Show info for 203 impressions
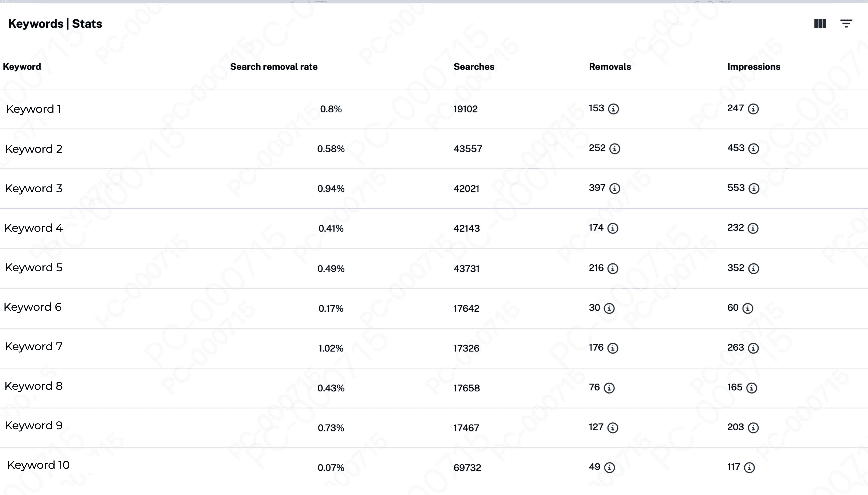 tap(753, 428)
